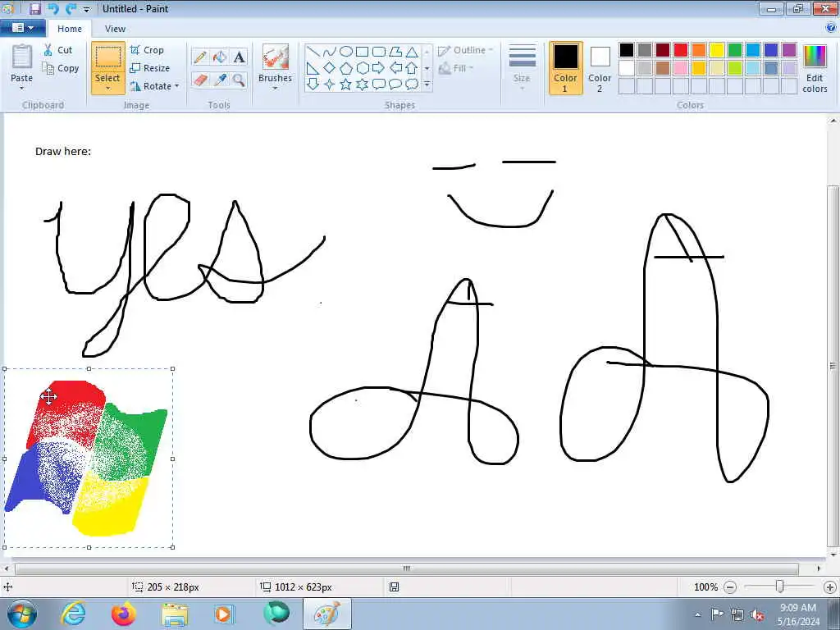Open Windows Media Player from taskbar

(224, 614)
